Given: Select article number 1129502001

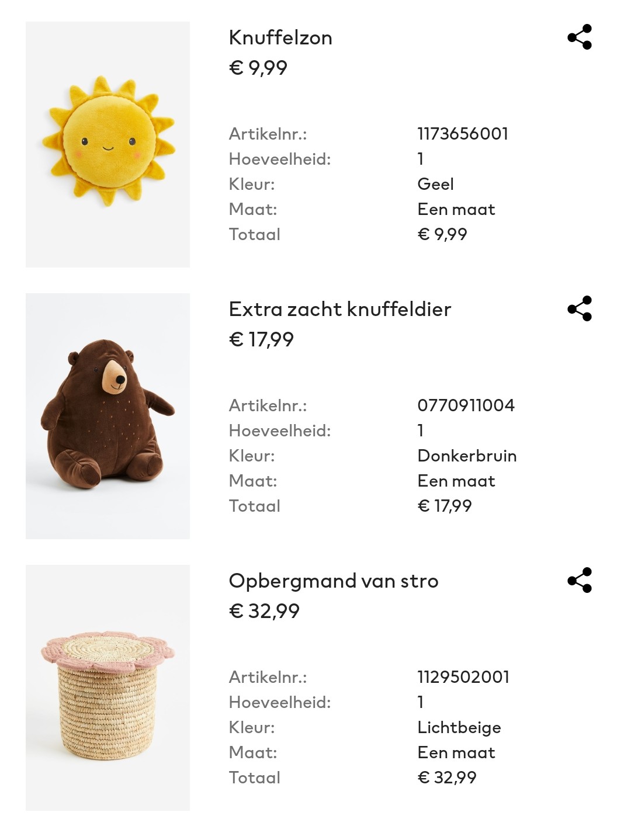Looking at the screenshot, I should 463,677.
